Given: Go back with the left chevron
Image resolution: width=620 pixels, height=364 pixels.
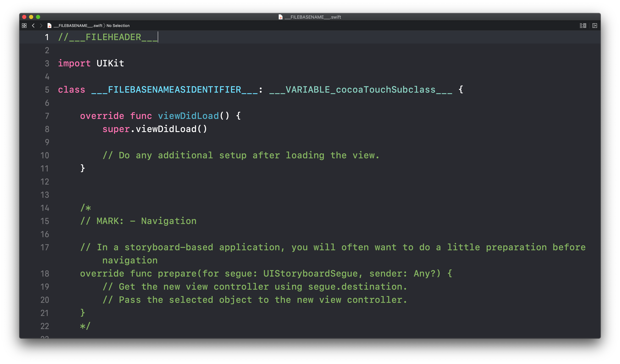Looking at the screenshot, I should tap(33, 26).
